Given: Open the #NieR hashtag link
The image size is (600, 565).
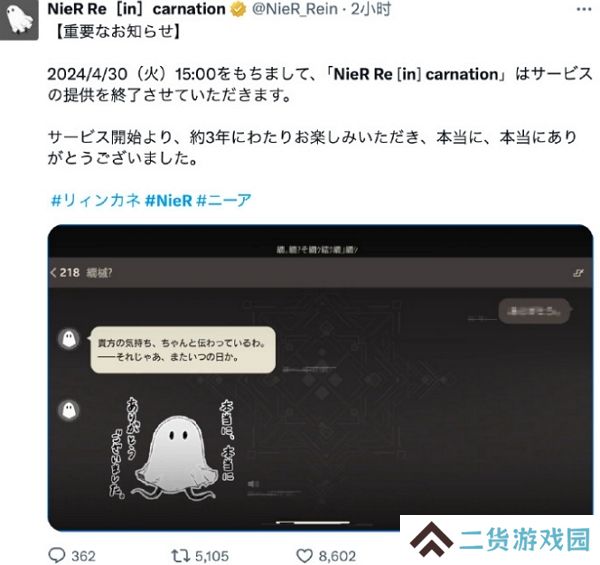Looking at the screenshot, I should [x=168, y=200].
